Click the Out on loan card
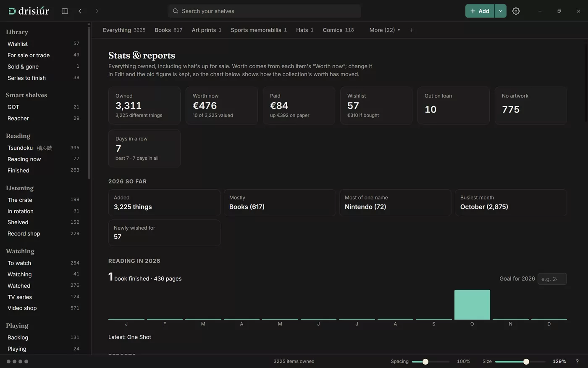 454,106
